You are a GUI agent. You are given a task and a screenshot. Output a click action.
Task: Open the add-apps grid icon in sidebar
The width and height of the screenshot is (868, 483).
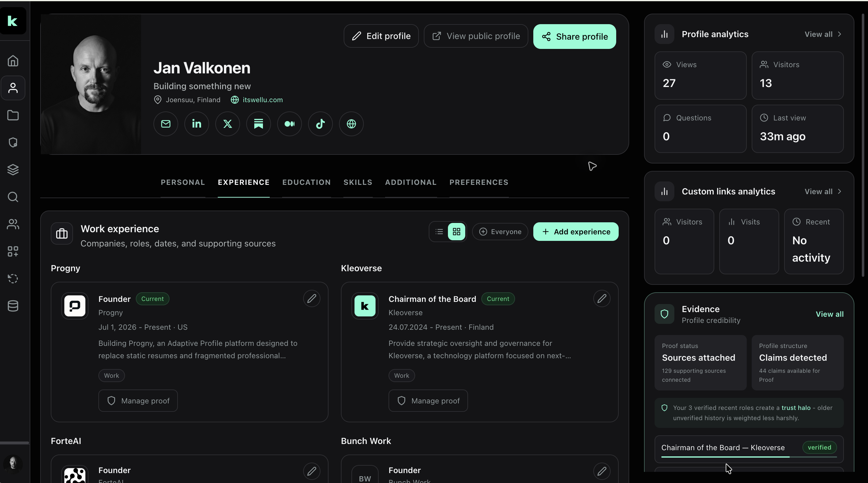click(x=13, y=251)
